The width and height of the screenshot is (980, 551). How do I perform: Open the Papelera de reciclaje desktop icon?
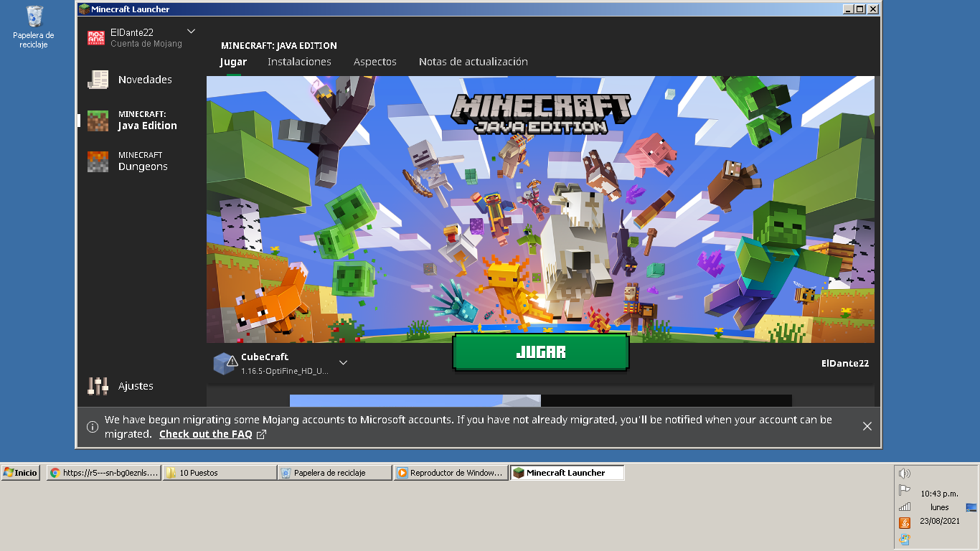pyautogui.click(x=34, y=27)
